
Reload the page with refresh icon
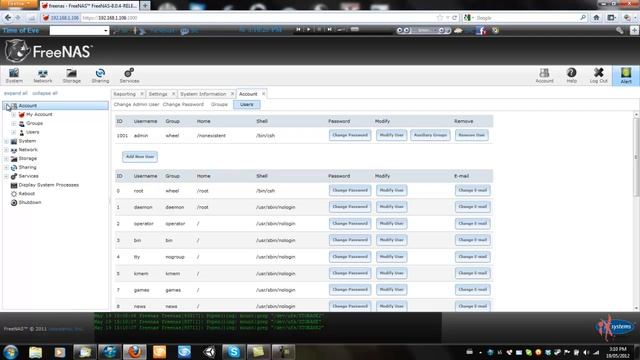point(454,18)
